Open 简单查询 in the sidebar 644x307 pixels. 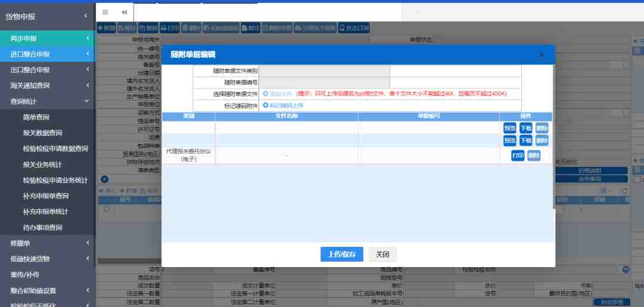(36, 117)
